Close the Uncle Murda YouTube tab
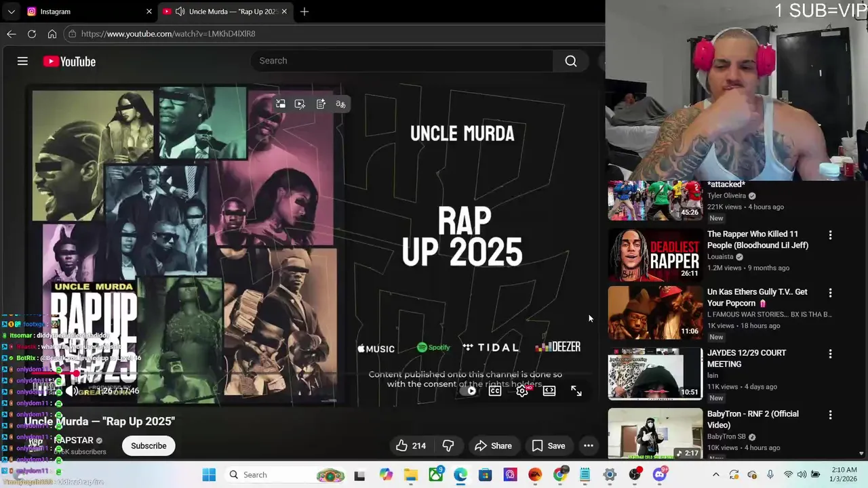 point(284,12)
